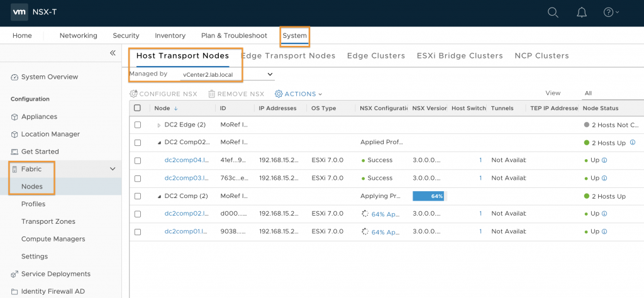
Task: Open the Networking tab
Action: (x=79, y=36)
